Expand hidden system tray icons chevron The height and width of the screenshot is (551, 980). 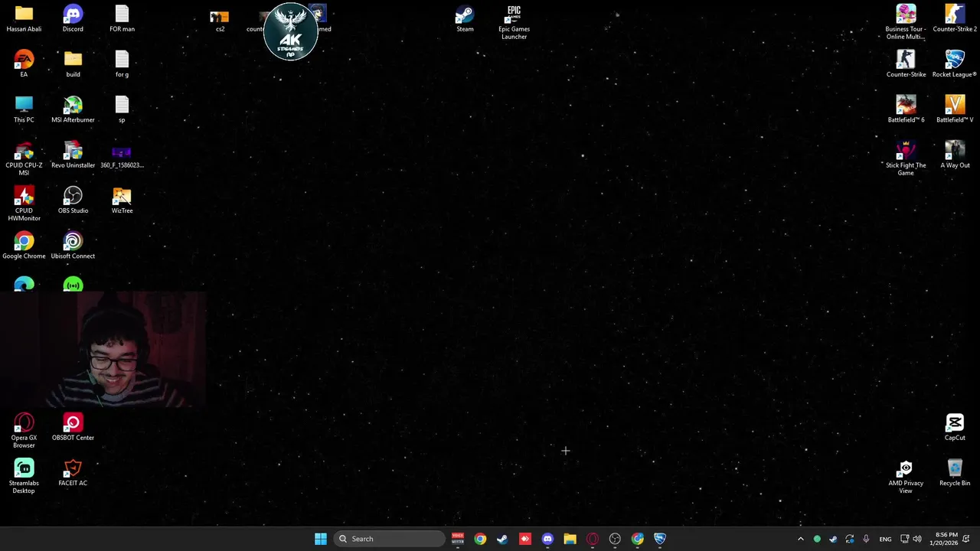801,539
